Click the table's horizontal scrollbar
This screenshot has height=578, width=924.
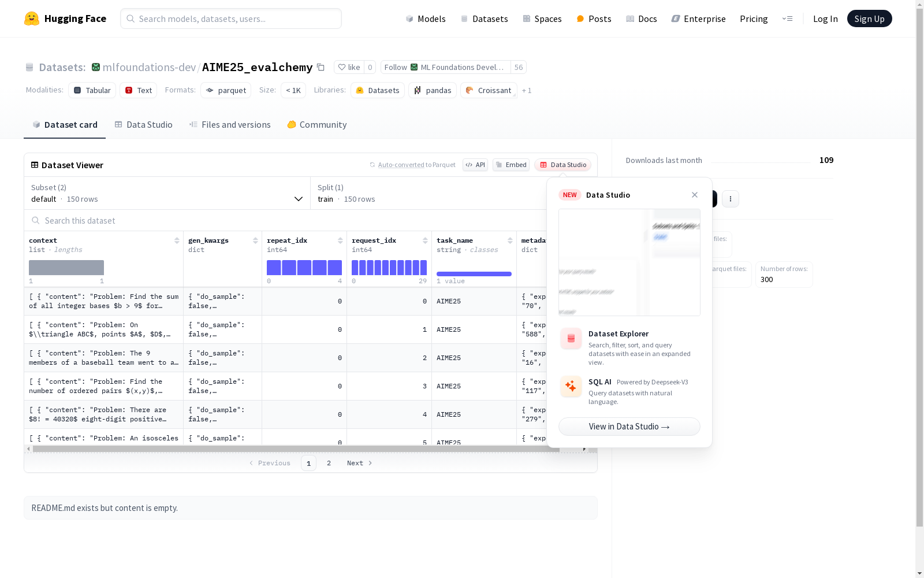click(296, 449)
